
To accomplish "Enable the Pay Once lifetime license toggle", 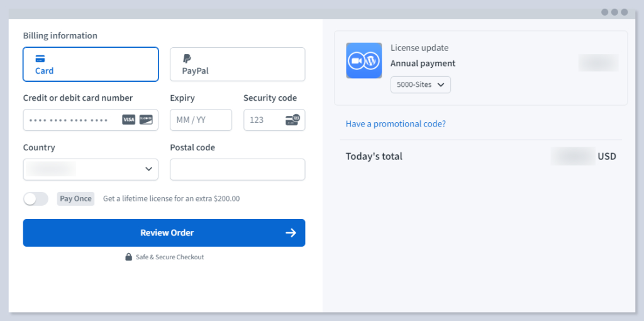I will (36, 199).
